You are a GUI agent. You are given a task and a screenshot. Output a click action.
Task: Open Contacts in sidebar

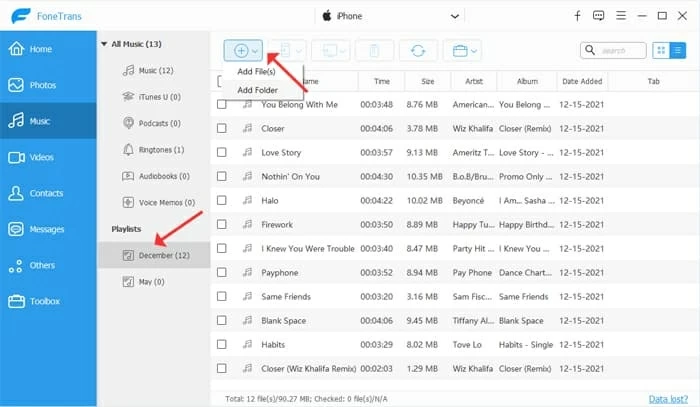(x=48, y=193)
